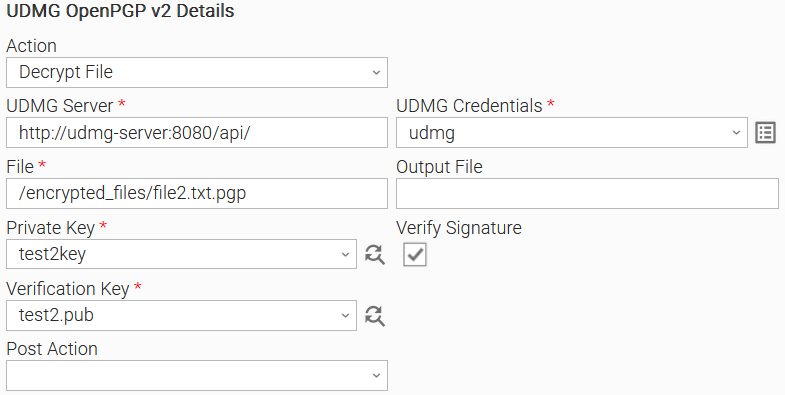Open the Verification Key dropdown test2.pub
785x395 pixels.
pos(181,315)
